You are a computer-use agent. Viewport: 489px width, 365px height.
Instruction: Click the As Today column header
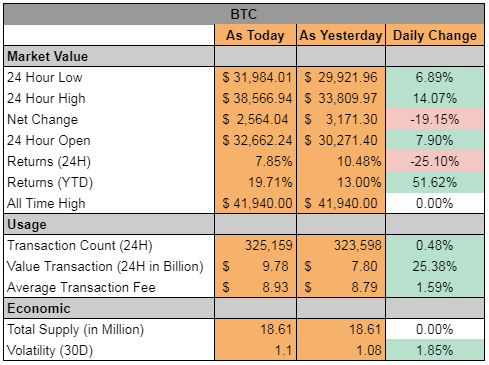click(255, 35)
